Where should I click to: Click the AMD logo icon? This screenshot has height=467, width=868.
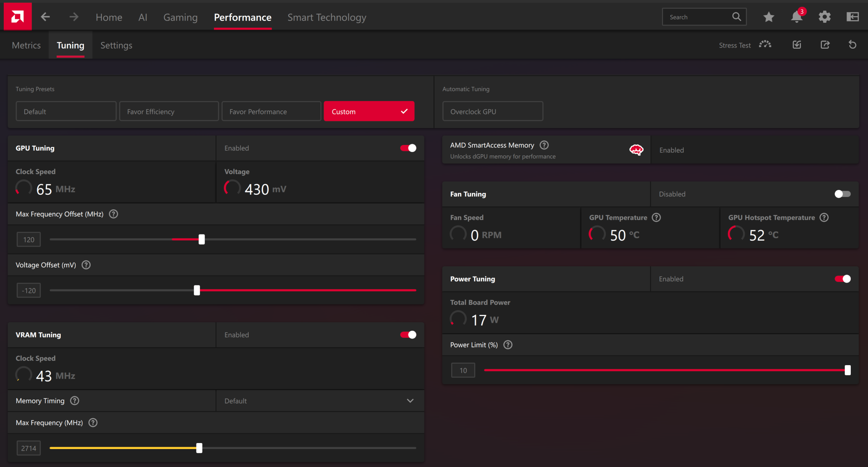coord(18,16)
